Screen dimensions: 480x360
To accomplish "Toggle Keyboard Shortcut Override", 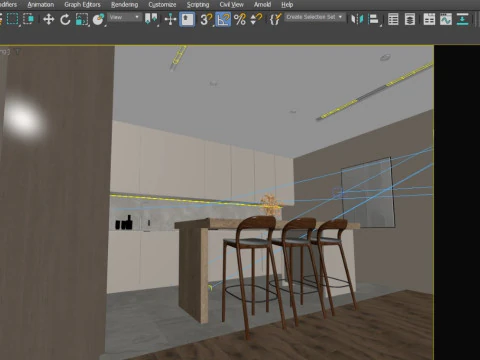I will pyautogui.click(x=187, y=19).
